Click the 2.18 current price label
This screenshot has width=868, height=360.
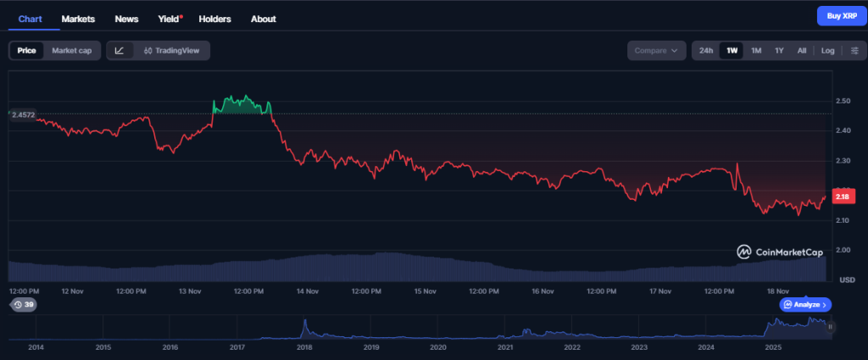(842, 197)
